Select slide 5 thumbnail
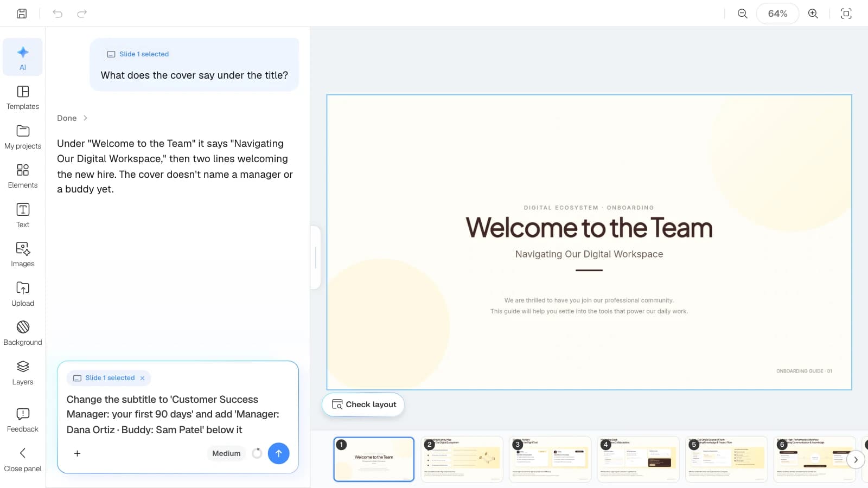The width and height of the screenshot is (868, 488). tap(726, 459)
